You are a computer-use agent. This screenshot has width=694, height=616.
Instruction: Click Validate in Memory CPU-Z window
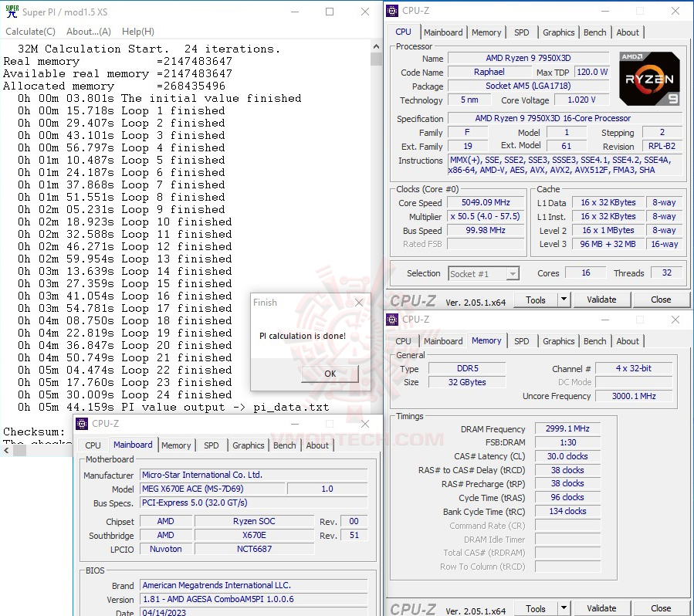point(601,608)
